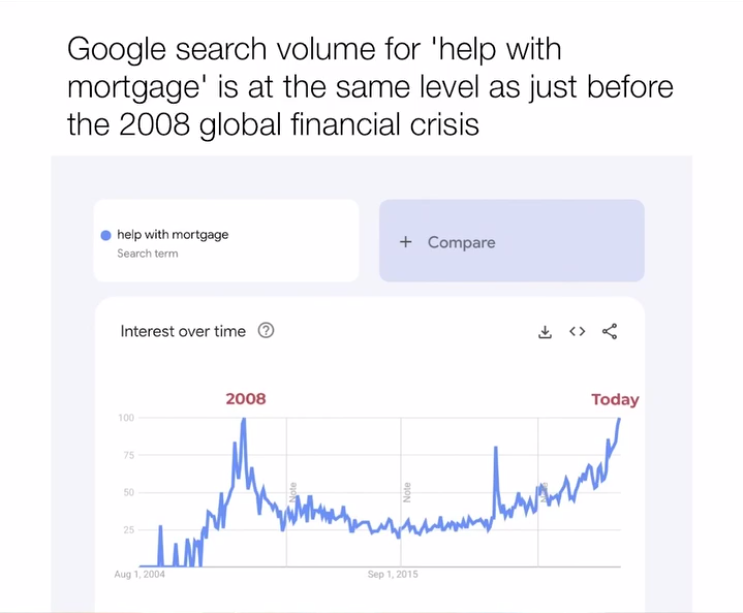Download the Interest over time chart data
This screenshot has width=743, height=613.
545,332
